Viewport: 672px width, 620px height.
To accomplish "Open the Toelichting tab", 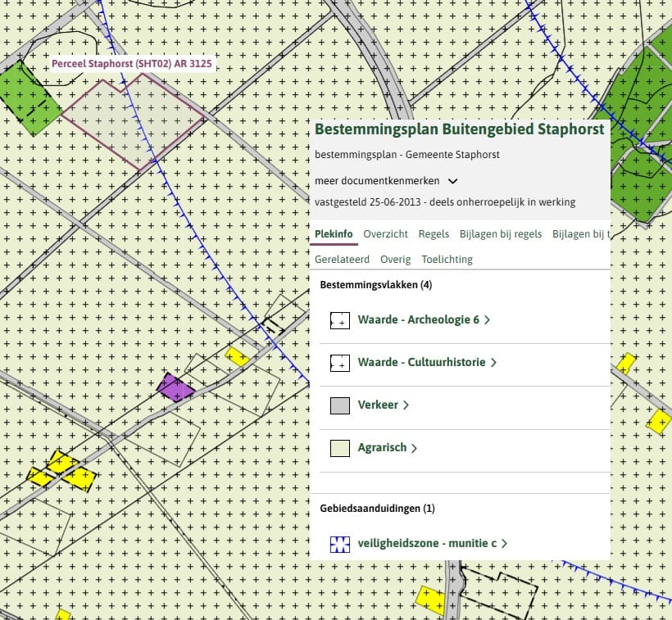I will tap(447, 260).
